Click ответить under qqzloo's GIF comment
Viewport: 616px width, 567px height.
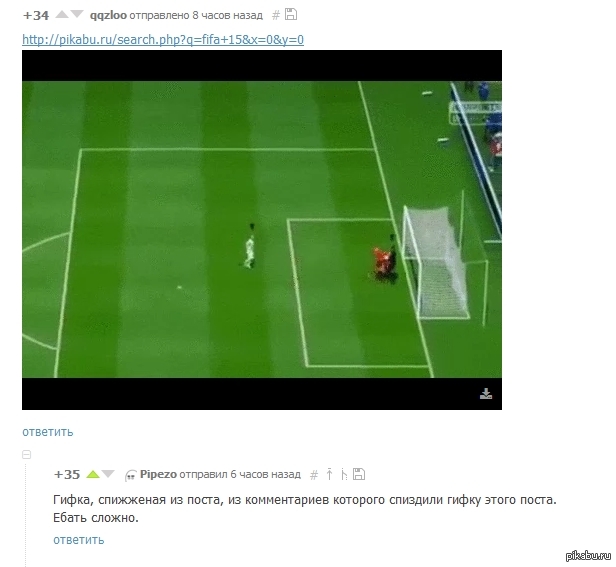48,431
